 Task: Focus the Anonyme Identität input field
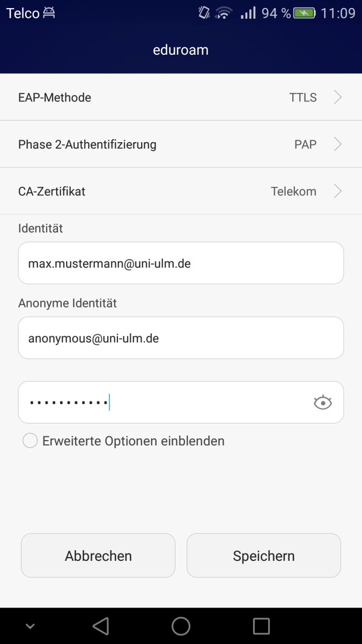coord(181,338)
